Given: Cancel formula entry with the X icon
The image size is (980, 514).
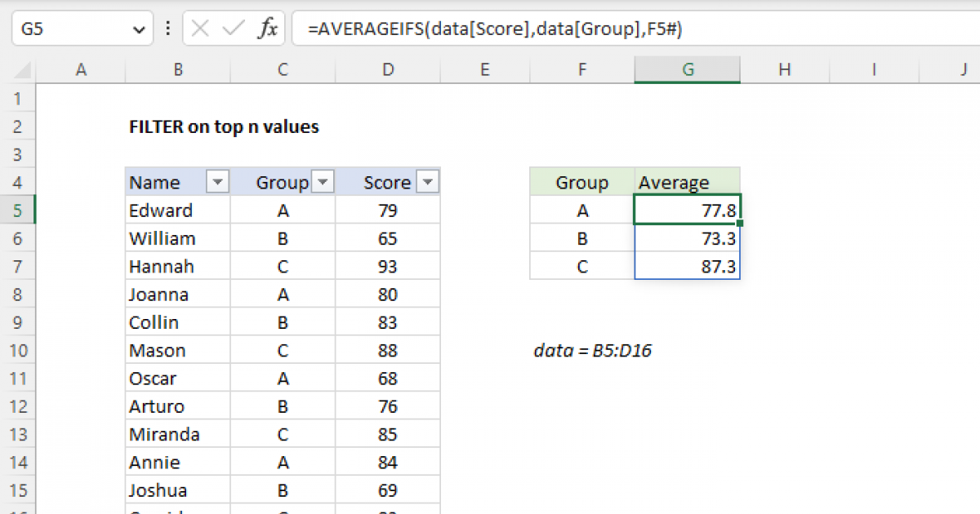Looking at the screenshot, I should point(198,27).
